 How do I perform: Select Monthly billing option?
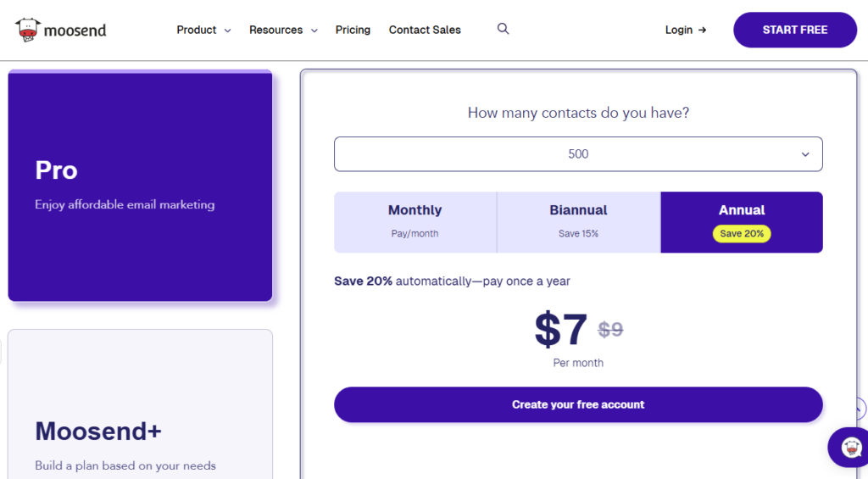[415, 222]
